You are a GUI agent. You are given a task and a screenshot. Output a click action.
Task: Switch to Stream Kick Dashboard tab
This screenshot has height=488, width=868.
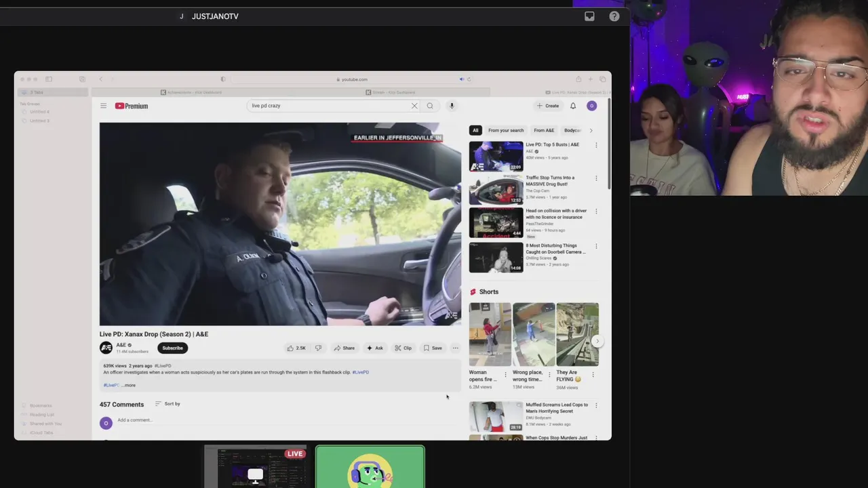(391, 92)
